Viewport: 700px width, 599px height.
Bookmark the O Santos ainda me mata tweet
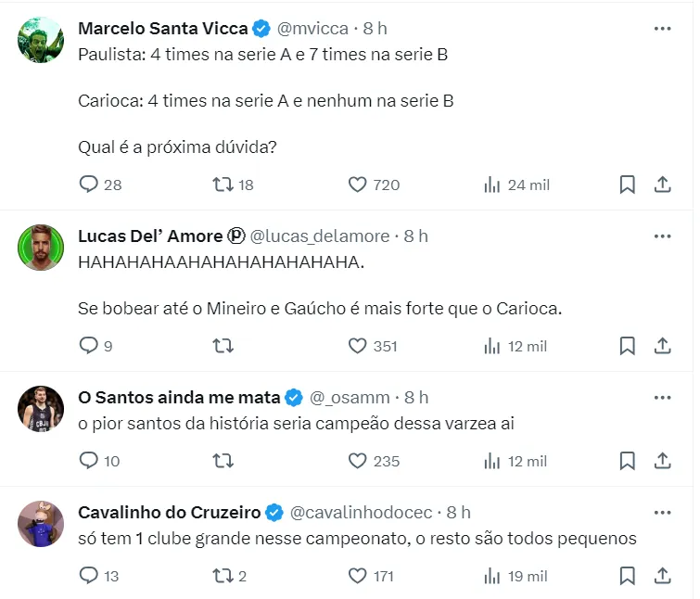pos(628,461)
